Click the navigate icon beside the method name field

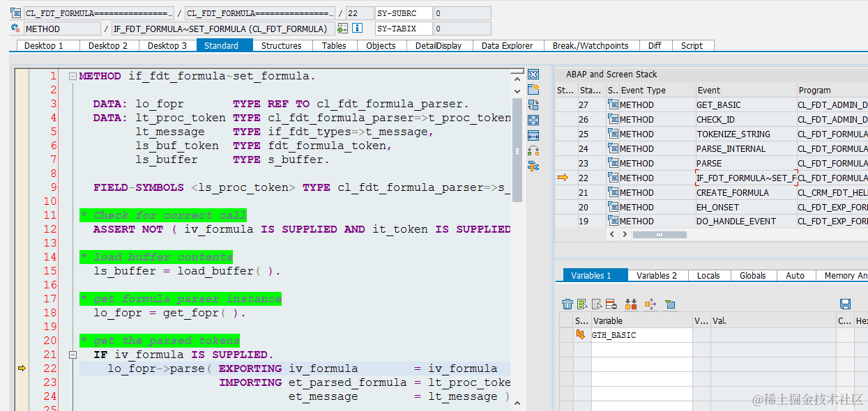pyautogui.click(x=342, y=29)
